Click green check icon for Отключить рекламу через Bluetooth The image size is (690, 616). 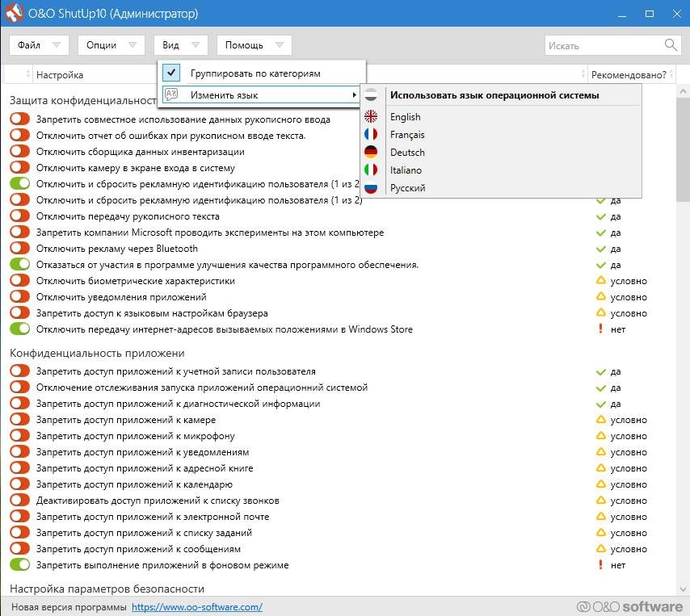600,249
